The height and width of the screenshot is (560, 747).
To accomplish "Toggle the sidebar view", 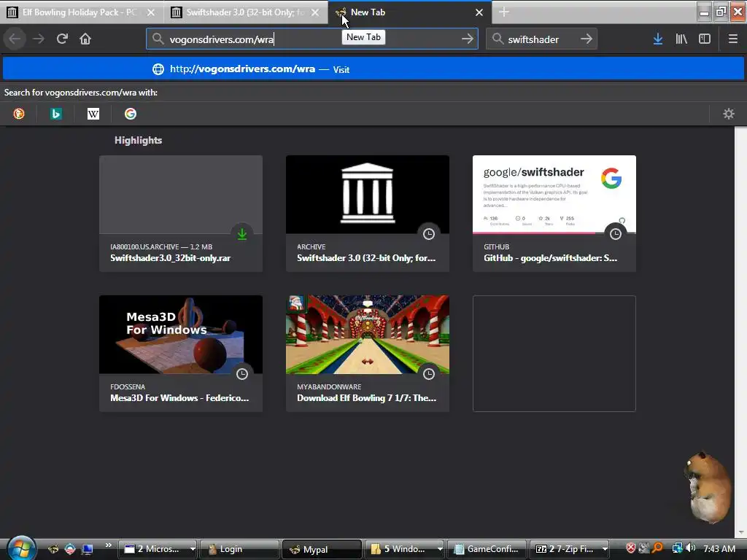I will [705, 39].
